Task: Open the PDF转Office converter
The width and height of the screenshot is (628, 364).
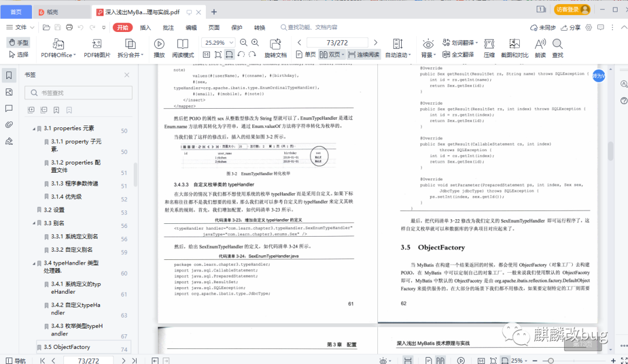Action: (x=58, y=48)
